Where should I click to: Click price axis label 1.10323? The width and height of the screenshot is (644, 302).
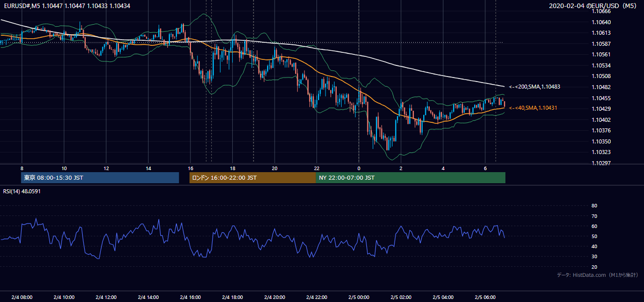[602, 152]
